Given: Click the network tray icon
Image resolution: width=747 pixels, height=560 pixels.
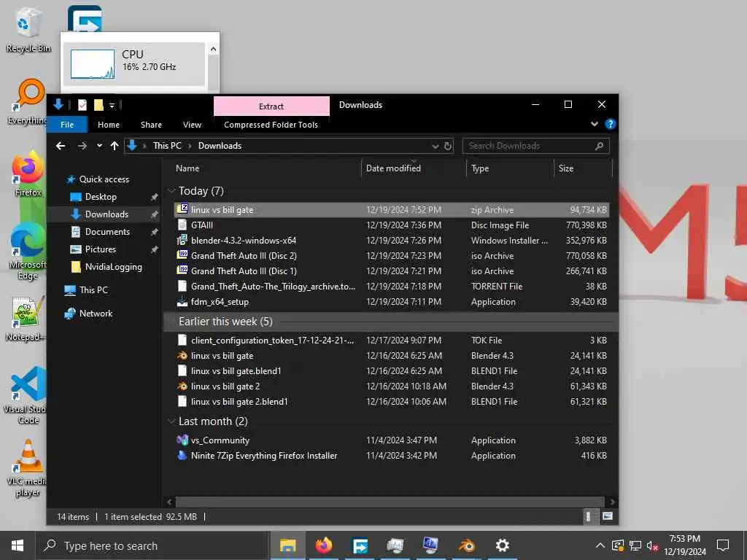Looking at the screenshot, I should (x=635, y=545).
